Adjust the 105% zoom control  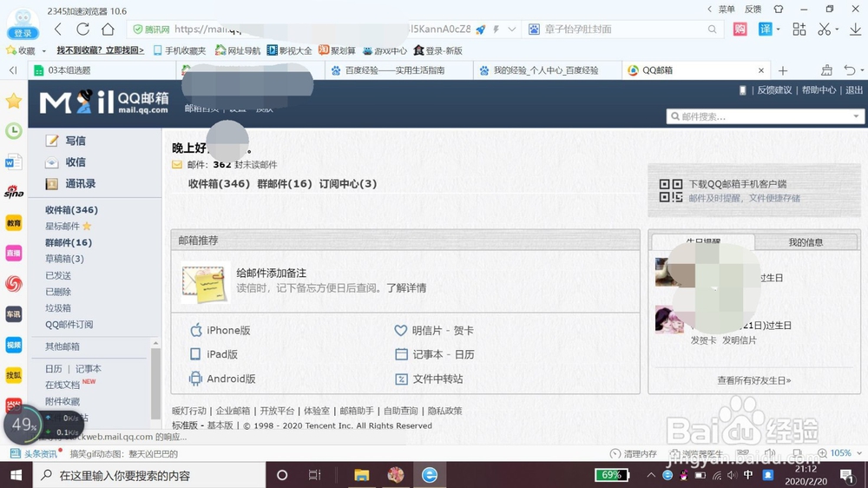click(839, 453)
